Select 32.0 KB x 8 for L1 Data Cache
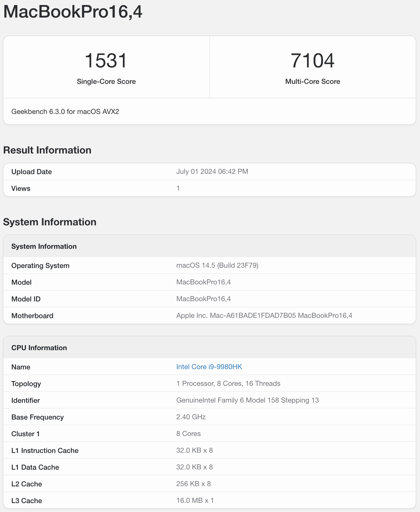420x512 pixels. [x=194, y=467]
